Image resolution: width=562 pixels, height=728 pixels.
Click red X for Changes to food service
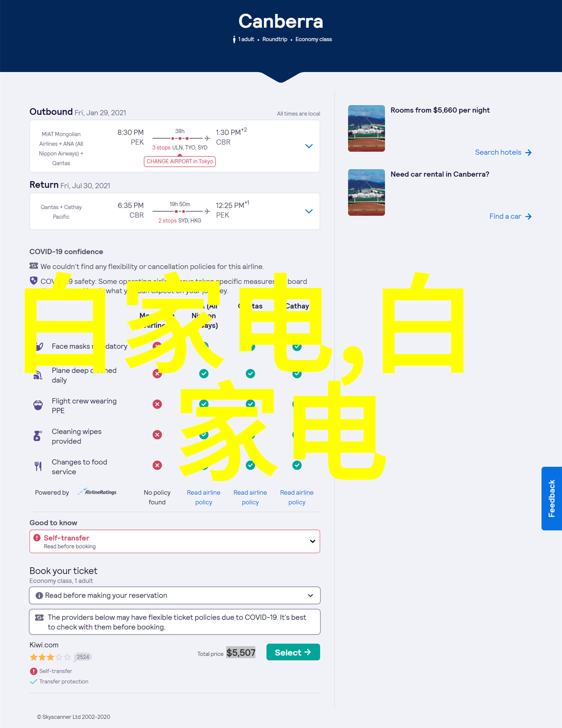pos(157,465)
